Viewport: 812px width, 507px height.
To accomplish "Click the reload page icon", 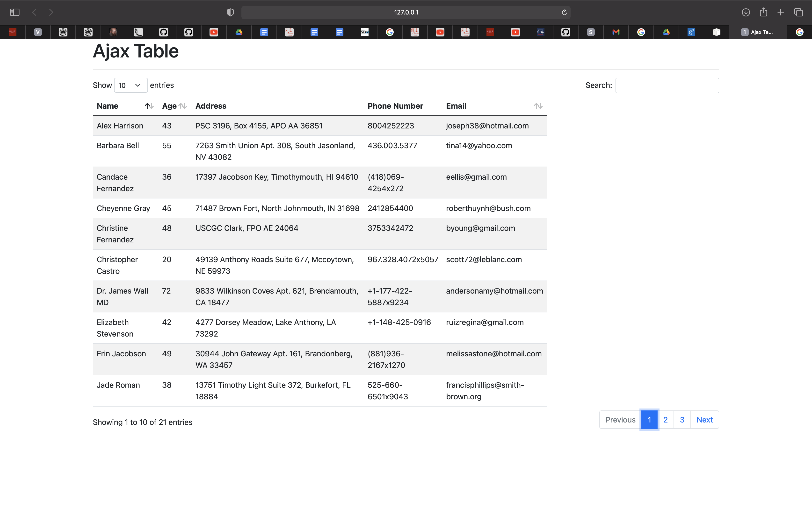I will pyautogui.click(x=564, y=12).
